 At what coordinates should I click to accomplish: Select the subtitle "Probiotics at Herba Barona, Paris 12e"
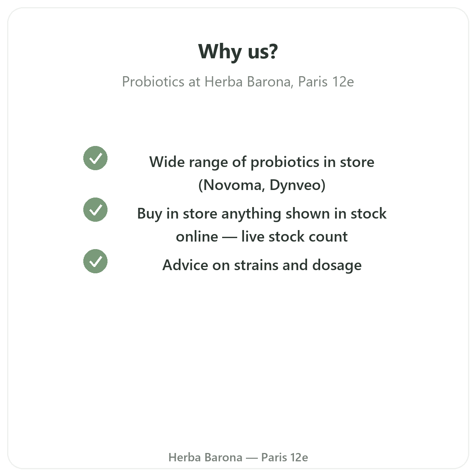pos(238,82)
